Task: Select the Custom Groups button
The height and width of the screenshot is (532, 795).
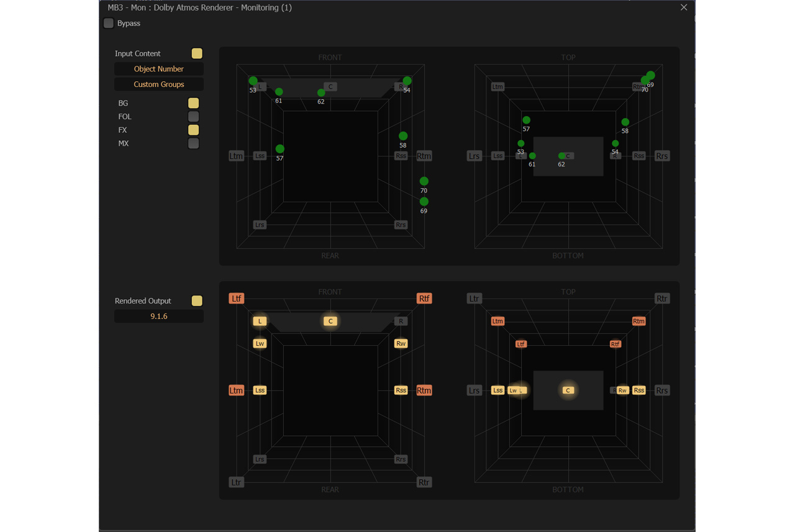Action: click(x=159, y=84)
